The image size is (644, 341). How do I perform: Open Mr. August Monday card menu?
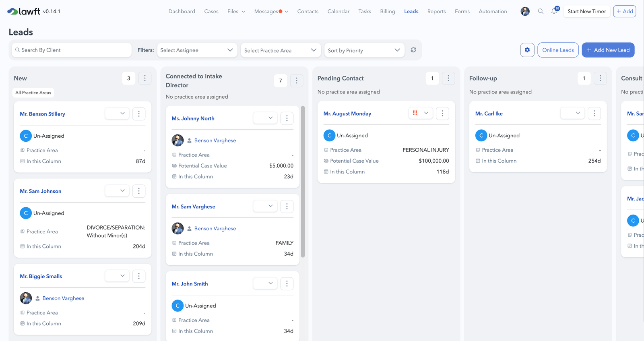442,114
